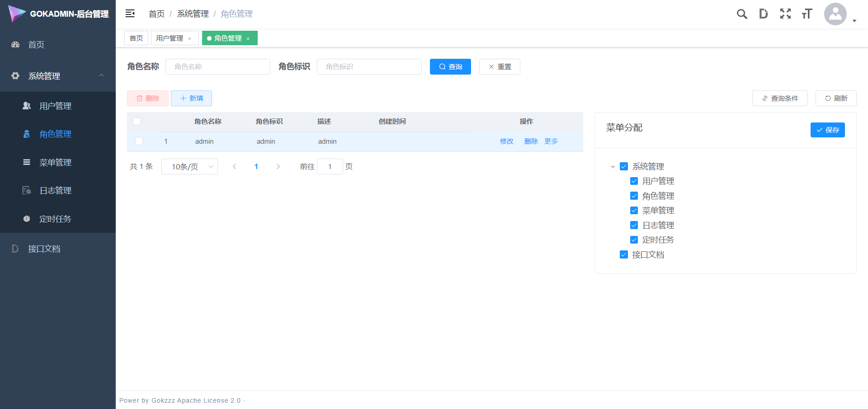Click the 查询 search button
Image resolution: width=868 pixels, height=409 pixels.
coord(450,67)
